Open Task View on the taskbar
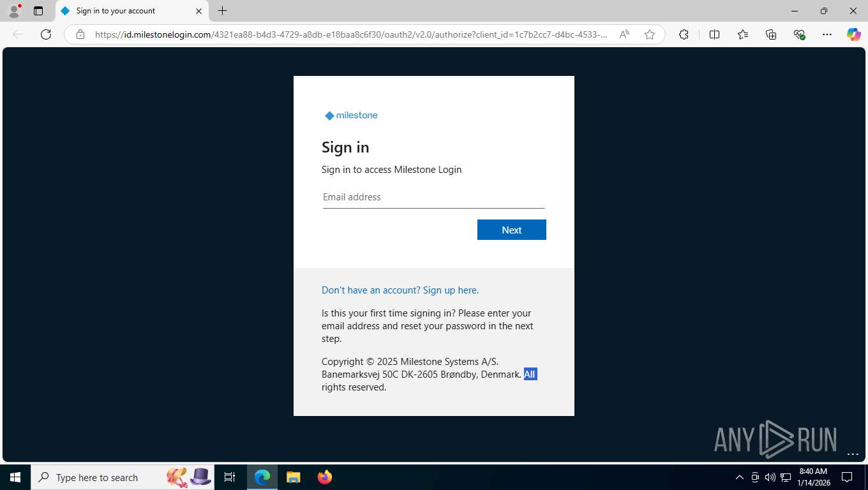868x490 pixels. pos(230,477)
